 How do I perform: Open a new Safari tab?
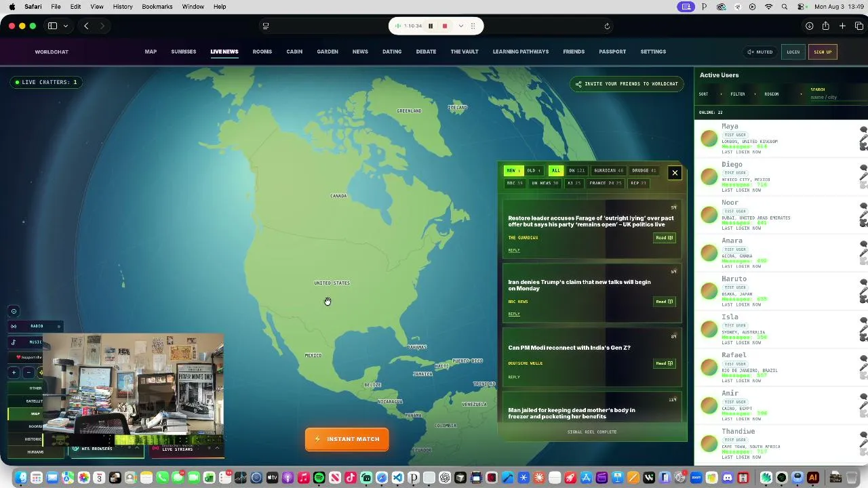tap(842, 26)
